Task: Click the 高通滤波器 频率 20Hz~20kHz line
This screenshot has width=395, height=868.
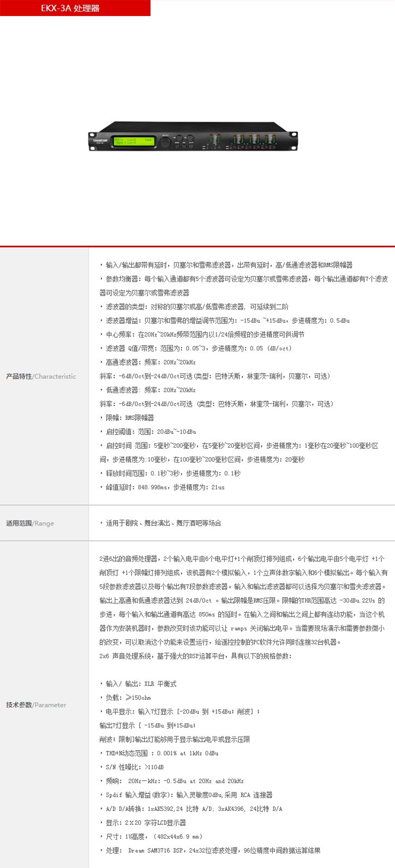Action: 148,362
